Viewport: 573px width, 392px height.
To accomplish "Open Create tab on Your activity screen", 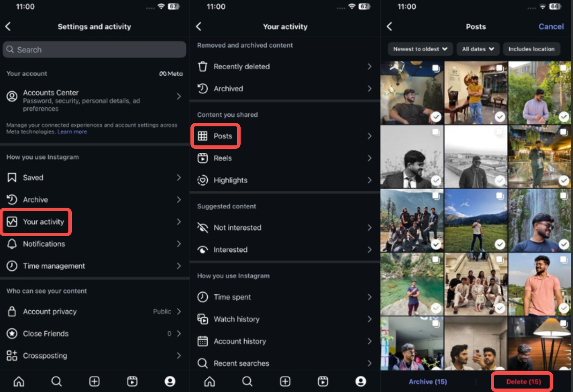I will (285, 381).
